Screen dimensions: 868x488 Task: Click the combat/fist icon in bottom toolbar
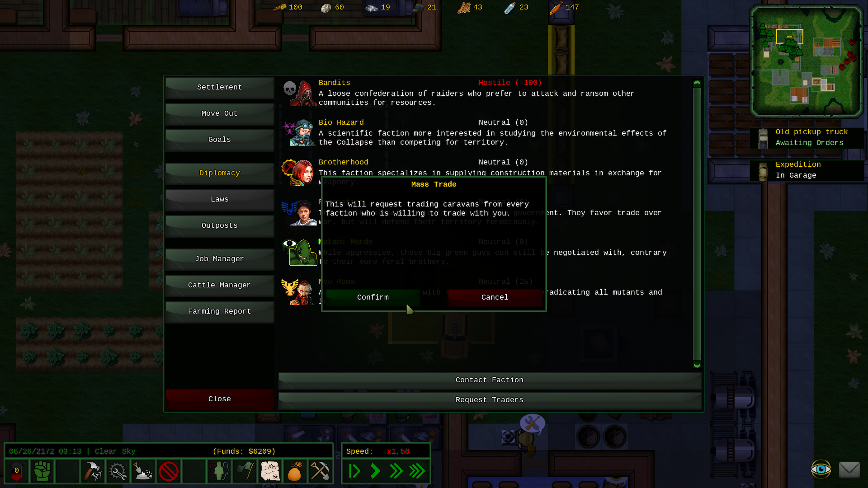pos(41,471)
